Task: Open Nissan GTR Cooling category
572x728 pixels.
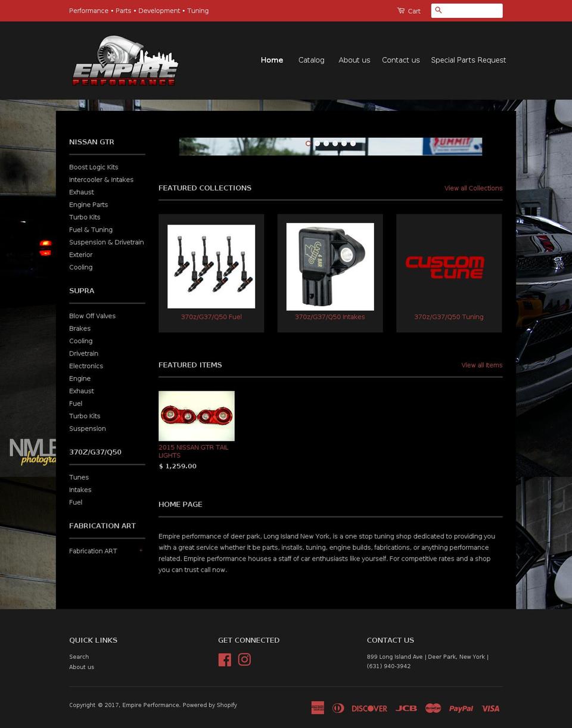Action: click(x=81, y=267)
